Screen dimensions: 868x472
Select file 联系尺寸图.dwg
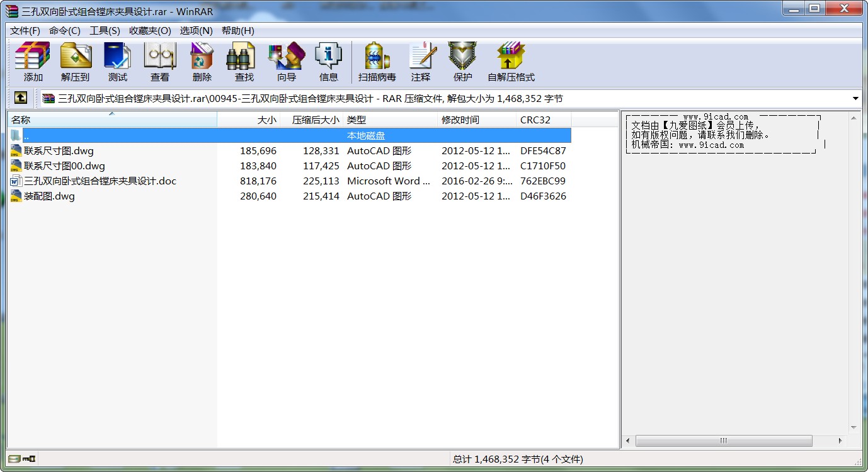click(x=59, y=150)
